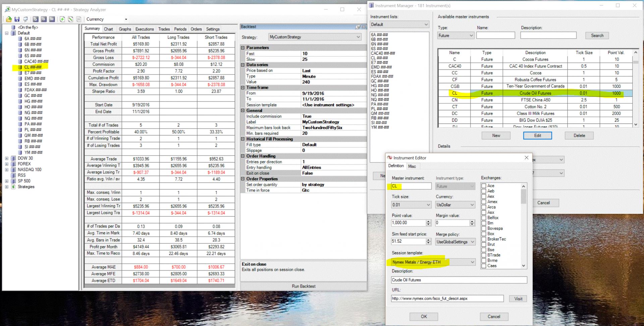
Task: Check the Amex exchange checkbox
Action: tap(484, 202)
